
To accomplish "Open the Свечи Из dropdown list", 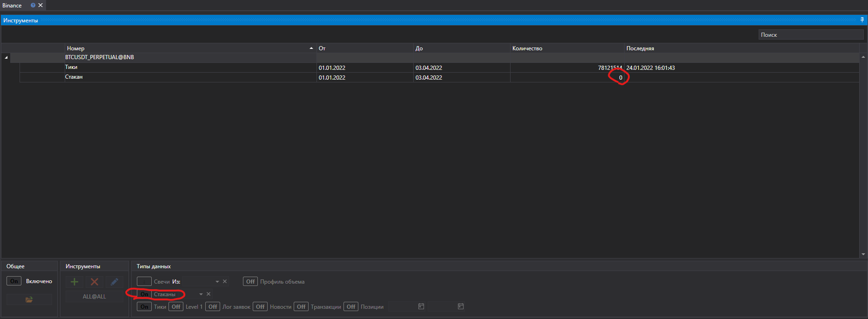I will click(x=217, y=282).
